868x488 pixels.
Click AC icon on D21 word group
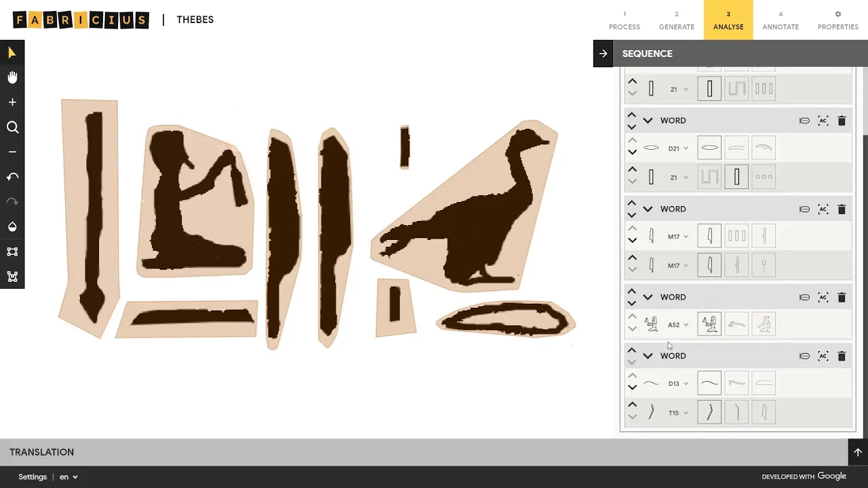click(x=823, y=121)
